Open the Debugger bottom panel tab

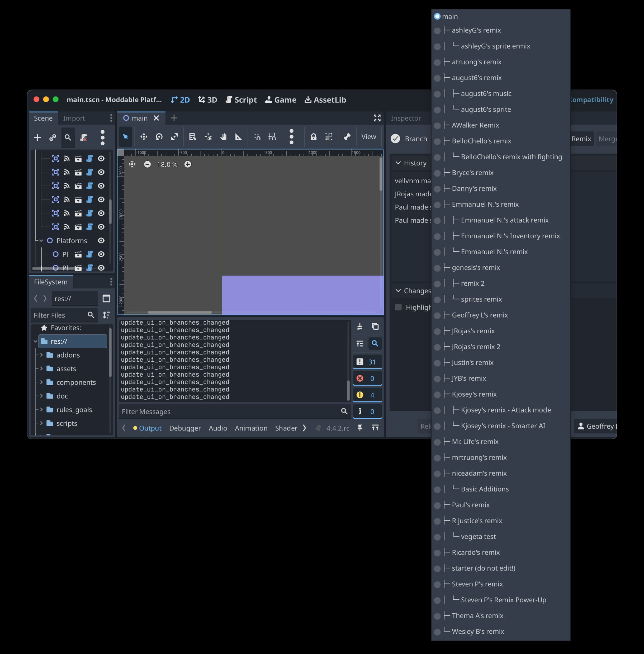coord(185,428)
